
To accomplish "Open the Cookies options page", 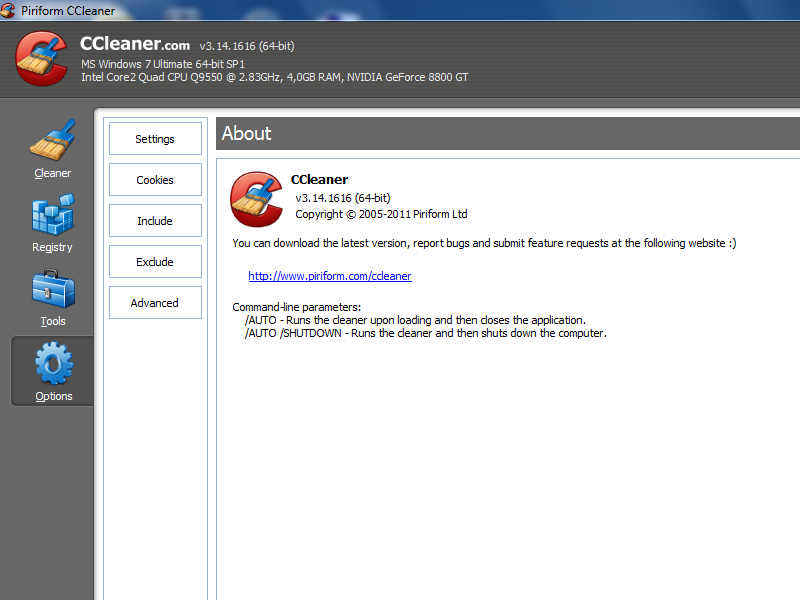I will click(155, 179).
